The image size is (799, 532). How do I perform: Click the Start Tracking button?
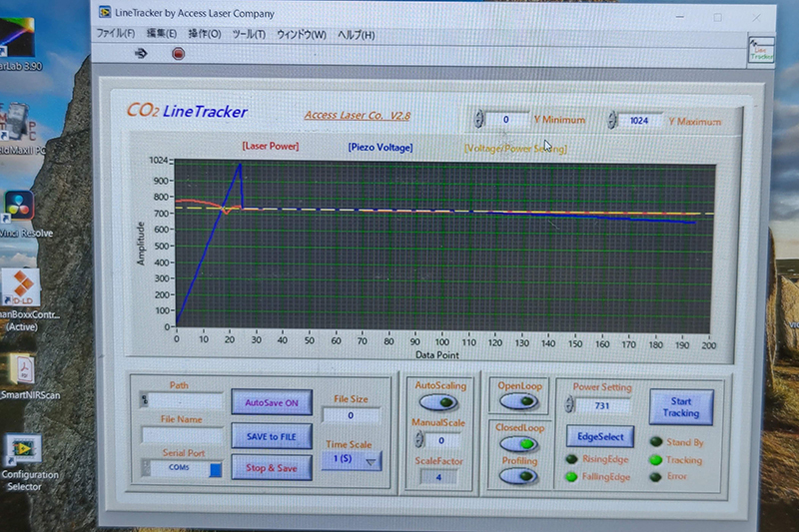click(681, 407)
